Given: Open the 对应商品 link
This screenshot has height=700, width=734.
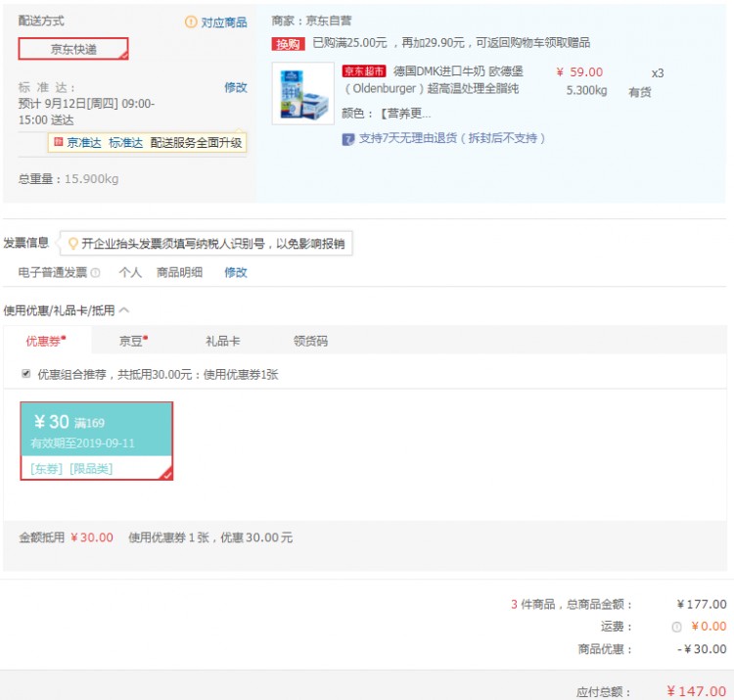Looking at the screenshot, I should (224, 22).
